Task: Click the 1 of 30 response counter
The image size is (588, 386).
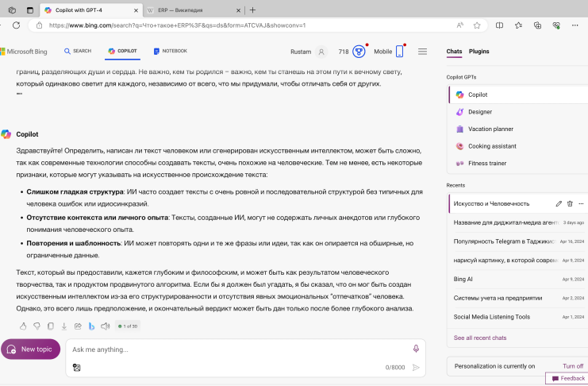Action: pyautogui.click(x=128, y=326)
